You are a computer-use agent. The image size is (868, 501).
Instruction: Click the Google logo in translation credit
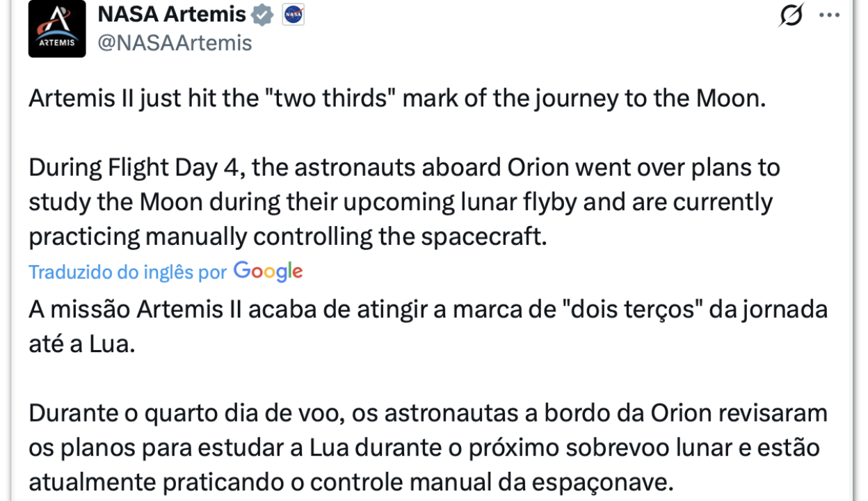[x=268, y=271]
